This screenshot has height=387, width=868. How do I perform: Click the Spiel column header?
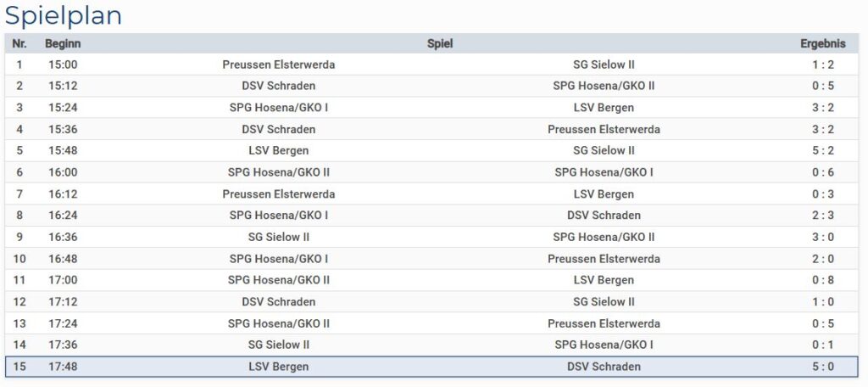440,44
